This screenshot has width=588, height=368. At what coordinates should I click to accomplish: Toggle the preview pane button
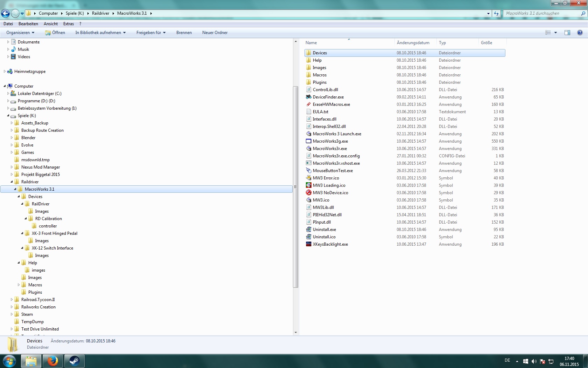(567, 33)
